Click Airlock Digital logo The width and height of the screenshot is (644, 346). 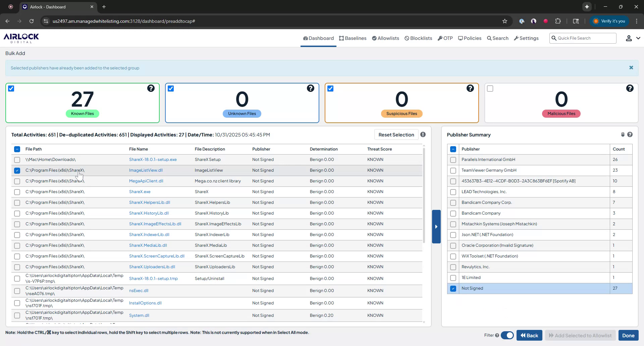[x=21, y=38]
